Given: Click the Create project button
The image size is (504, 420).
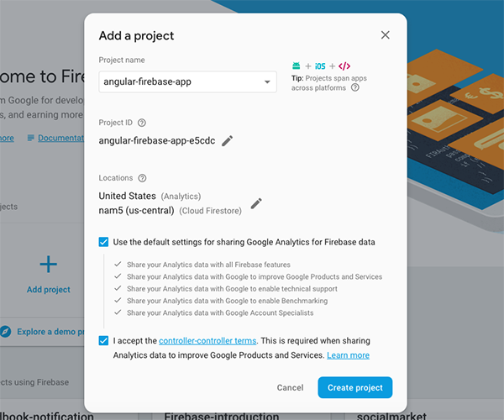Looking at the screenshot, I should tap(354, 387).
